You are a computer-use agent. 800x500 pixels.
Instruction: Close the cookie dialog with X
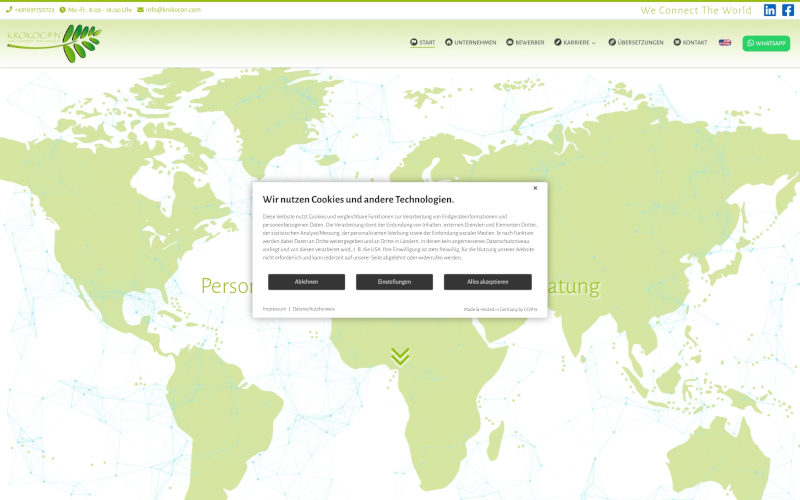535,188
